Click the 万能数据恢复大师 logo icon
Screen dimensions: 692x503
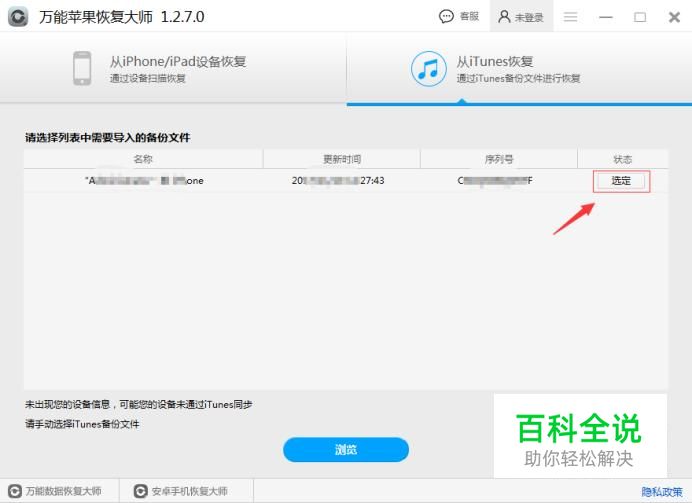pos(15,492)
